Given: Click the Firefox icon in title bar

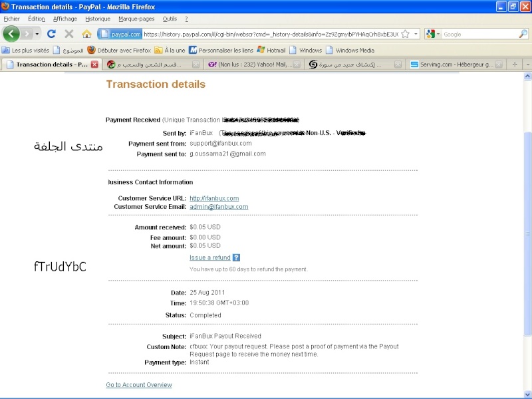Looking at the screenshot, I should 5,7.
